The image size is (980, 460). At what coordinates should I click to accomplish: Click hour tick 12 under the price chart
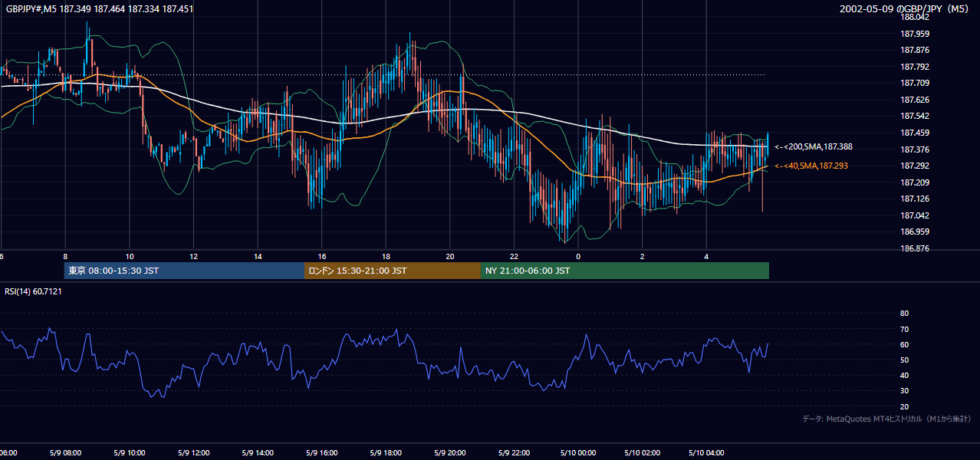194,257
